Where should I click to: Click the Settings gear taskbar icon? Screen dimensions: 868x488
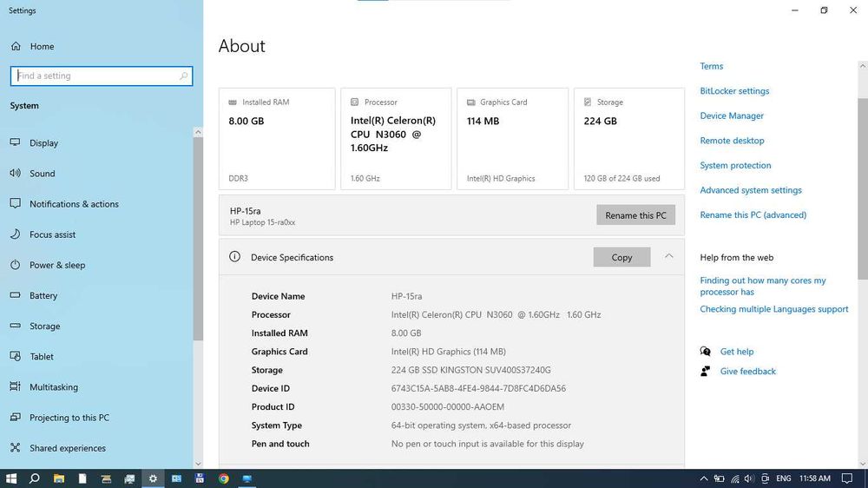pyautogui.click(x=153, y=478)
